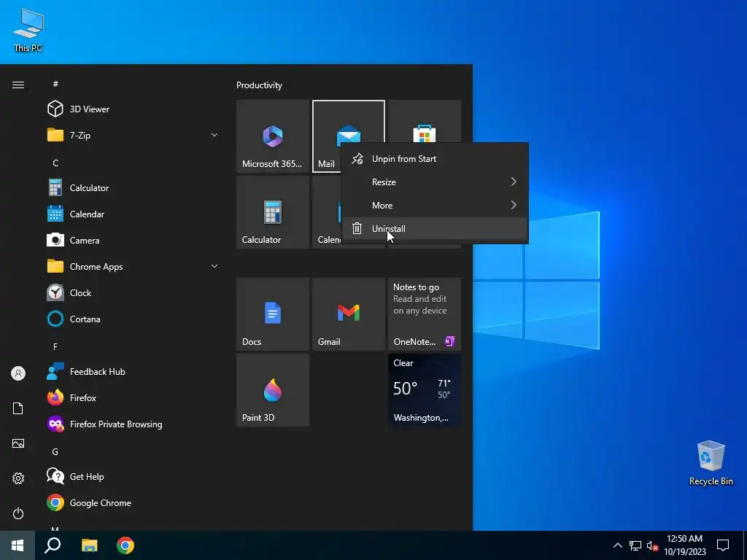This screenshot has height=560, width=747.
Task: Expand the 7-Zip folder chevron
Action: (x=214, y=135)
